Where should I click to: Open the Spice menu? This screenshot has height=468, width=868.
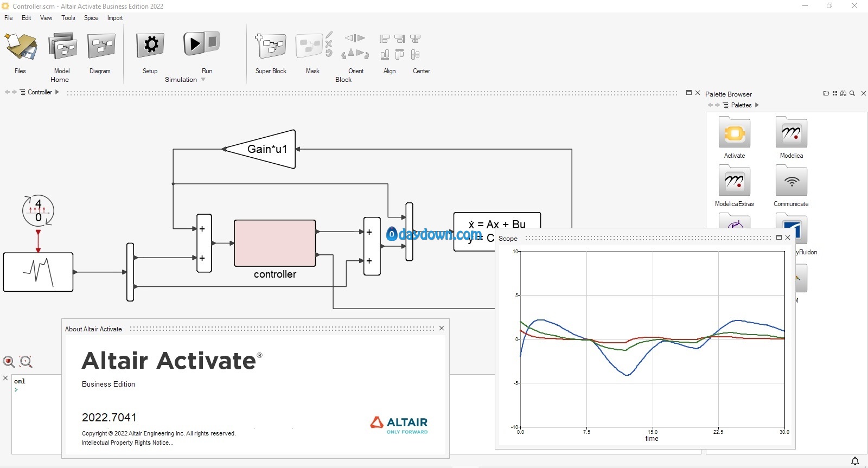point(91,18)
